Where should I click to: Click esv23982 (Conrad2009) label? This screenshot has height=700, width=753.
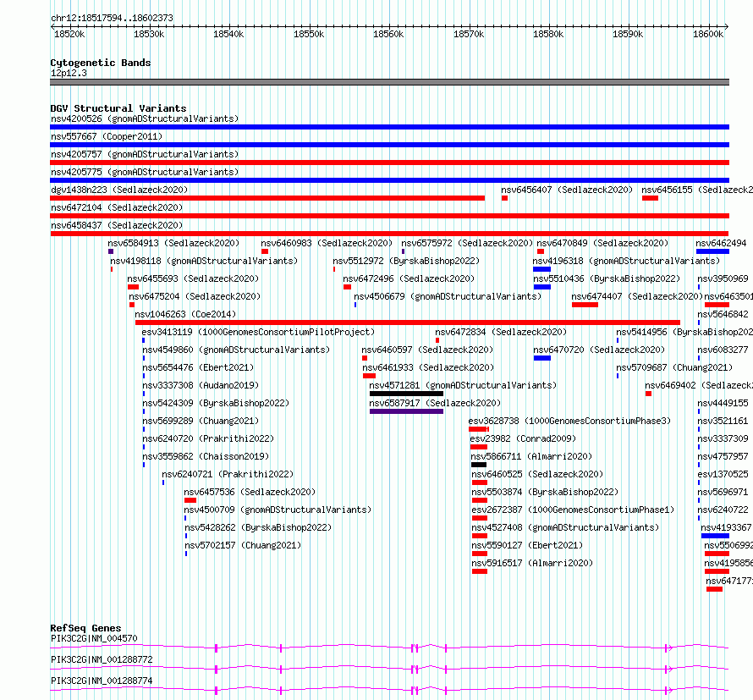click(x=523, y=438)
